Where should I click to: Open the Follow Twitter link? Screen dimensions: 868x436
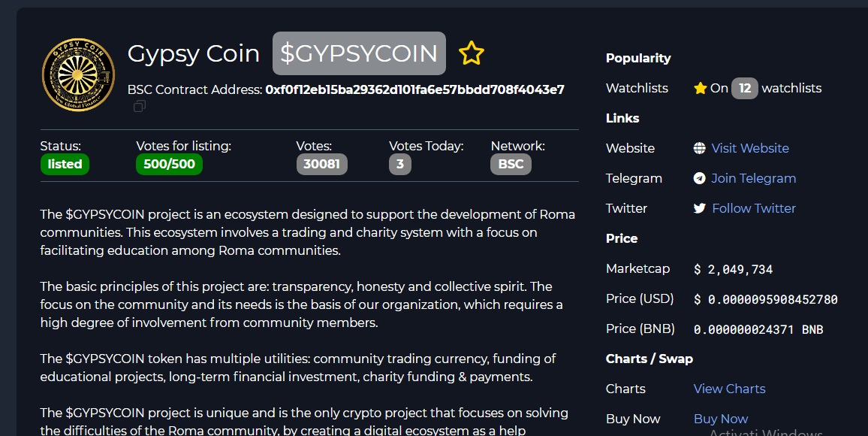[x=754, y=208]
